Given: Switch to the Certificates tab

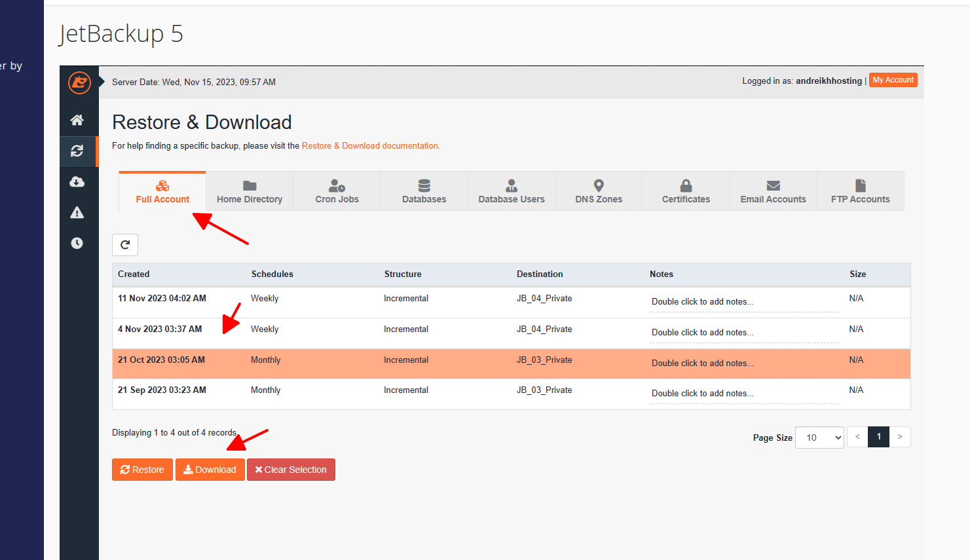Looking at the screenshot, I should tap(686, 191).
